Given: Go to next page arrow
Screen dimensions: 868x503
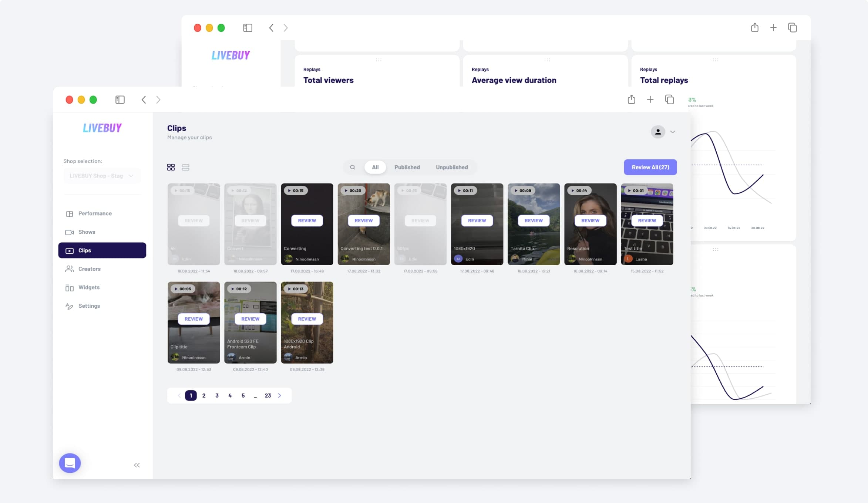Looking at the screenshot, I should pos(280,395).
